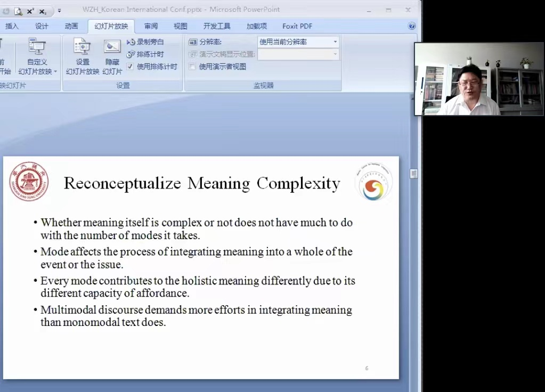Click the vertical scrollbar handle beside the slide
This screenshot has width=545, height=392.
(413, 174)
